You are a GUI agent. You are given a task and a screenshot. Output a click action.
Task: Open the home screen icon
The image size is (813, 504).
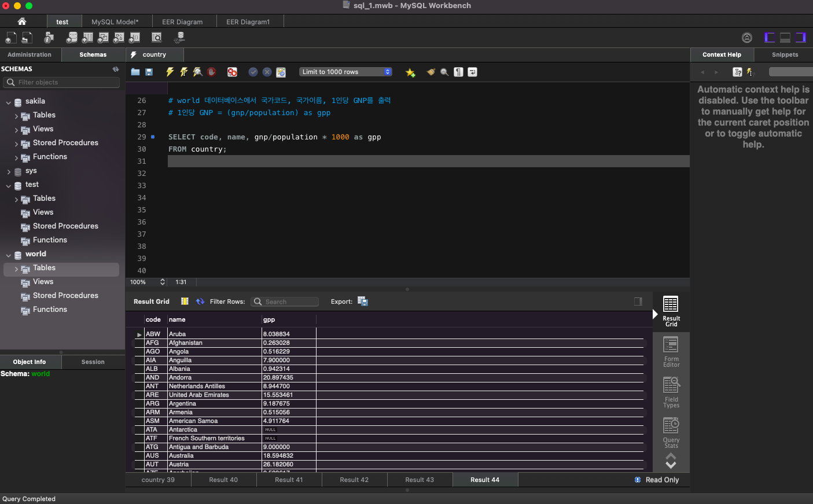[x=22, y=21]
